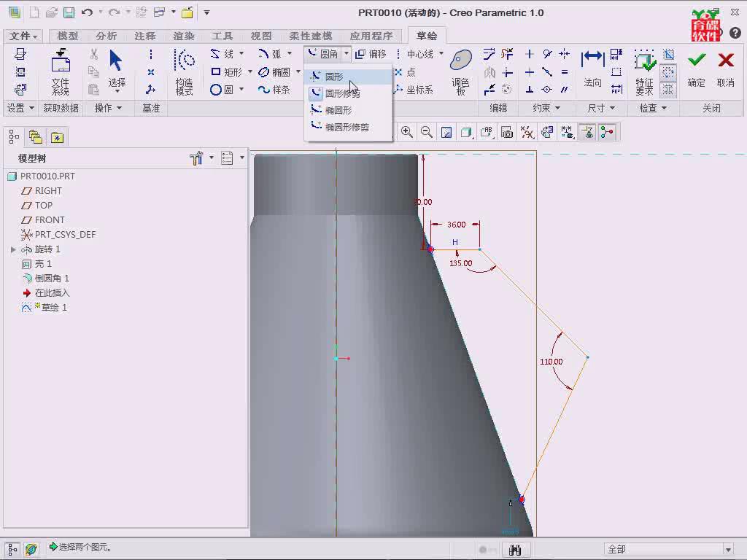
Task: Choose 圆形修剪 from the fillet menu
Action: point(348,93)
